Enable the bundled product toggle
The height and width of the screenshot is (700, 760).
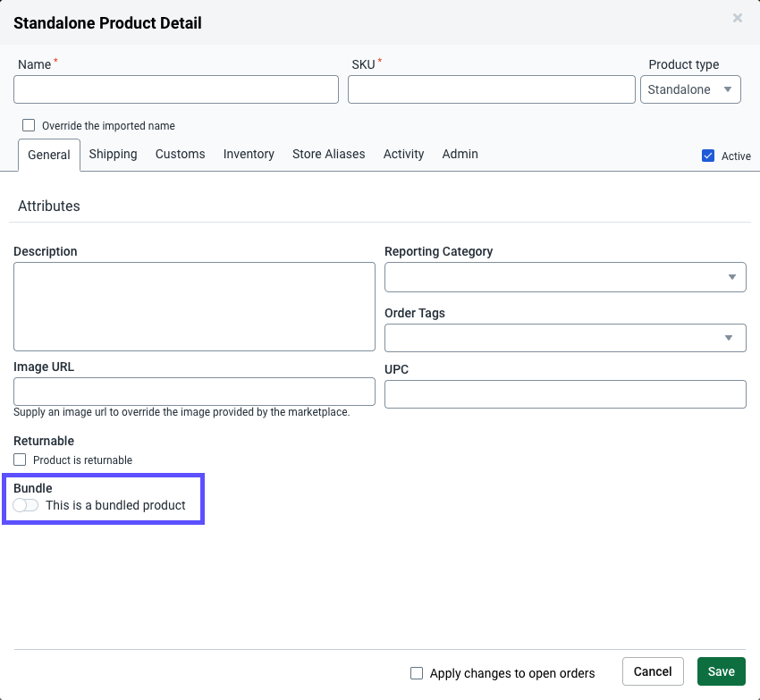coord(26,505)
